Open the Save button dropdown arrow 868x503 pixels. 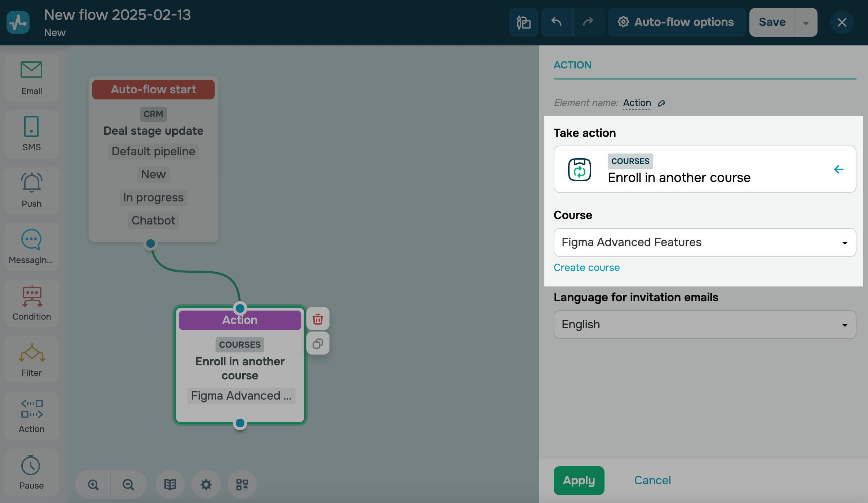click(x=806, y=23)
